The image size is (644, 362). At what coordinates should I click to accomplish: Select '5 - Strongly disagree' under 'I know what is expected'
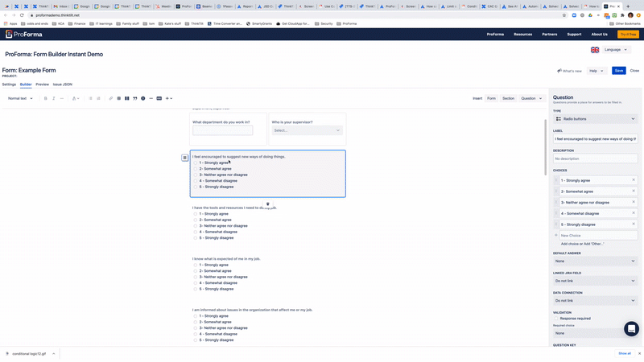coord(196,289)
